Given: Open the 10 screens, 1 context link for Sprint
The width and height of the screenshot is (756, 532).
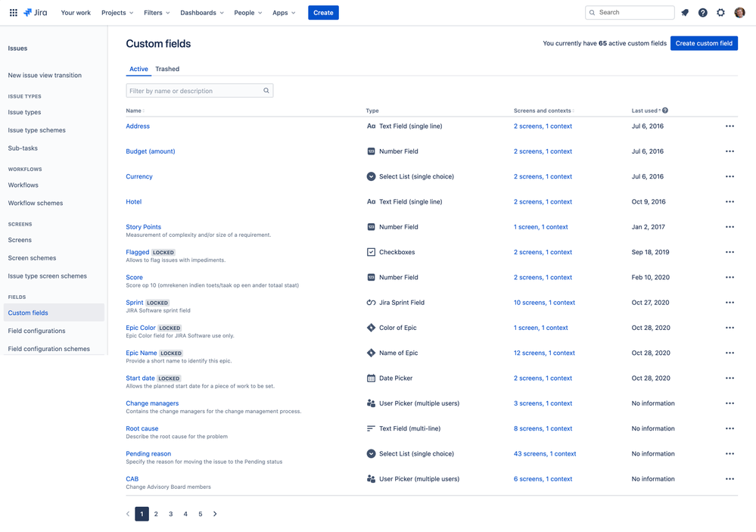Looking at the screenshot, I should click(544, 303).
